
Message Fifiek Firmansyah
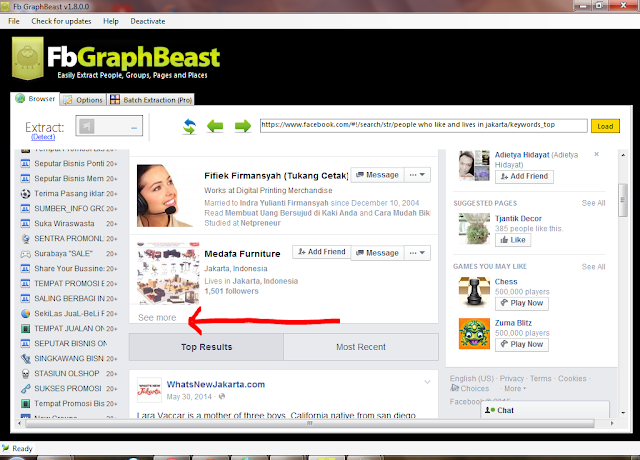377,175
